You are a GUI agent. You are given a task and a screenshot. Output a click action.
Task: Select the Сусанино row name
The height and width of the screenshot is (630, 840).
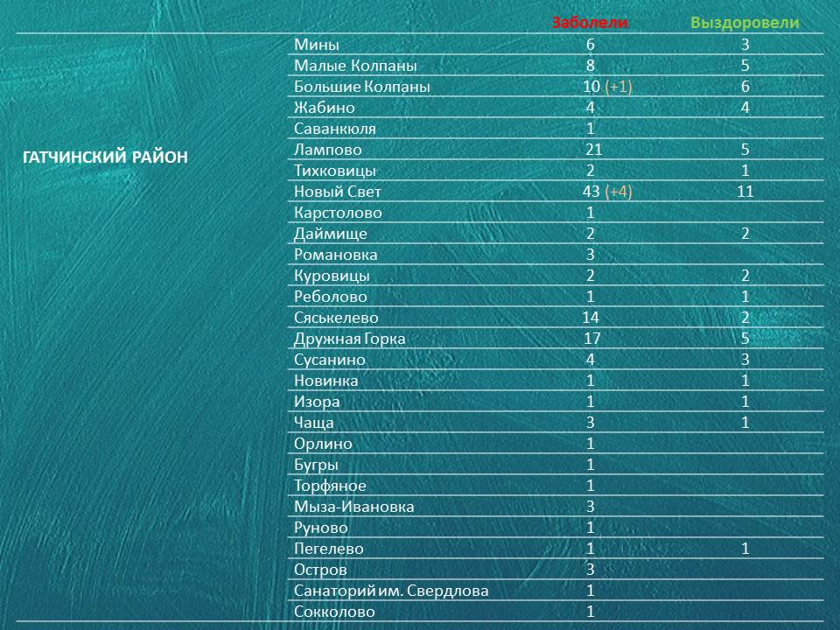coord(330,360)
